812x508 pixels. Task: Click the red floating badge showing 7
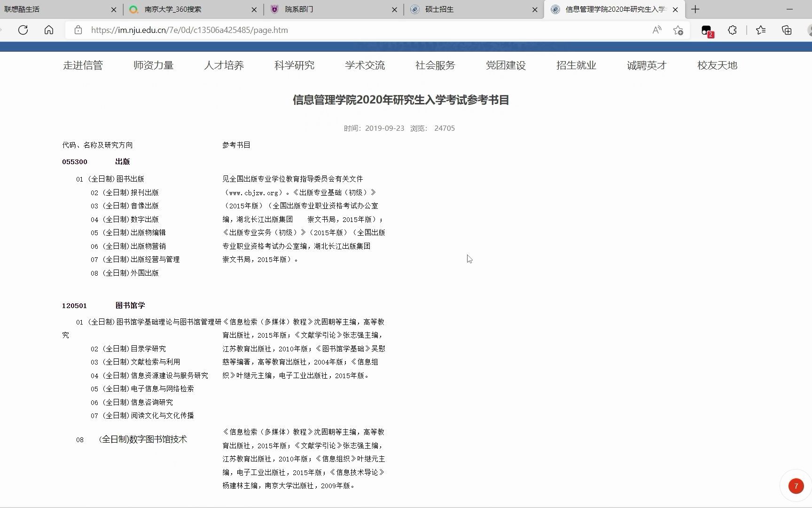point(796,486)
